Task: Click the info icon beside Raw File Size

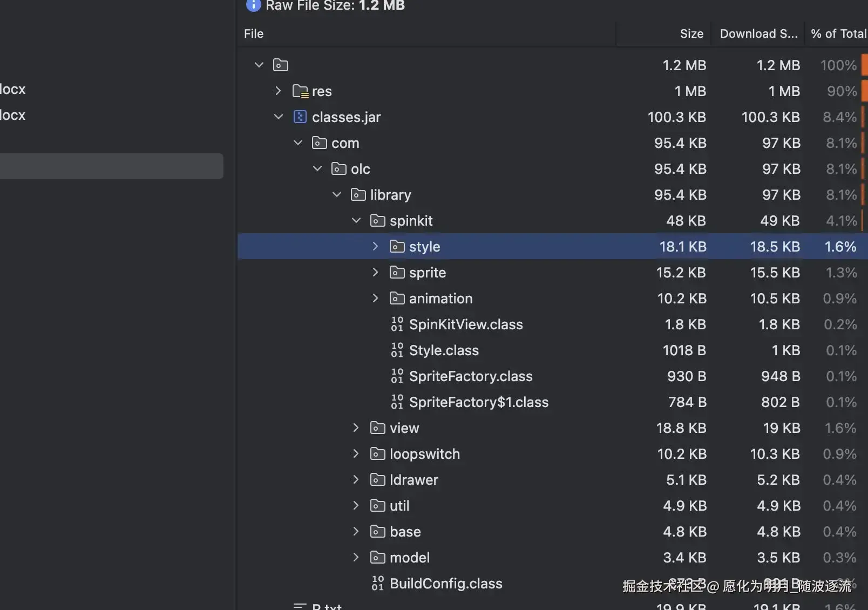Action: click(x=253, y=5)
